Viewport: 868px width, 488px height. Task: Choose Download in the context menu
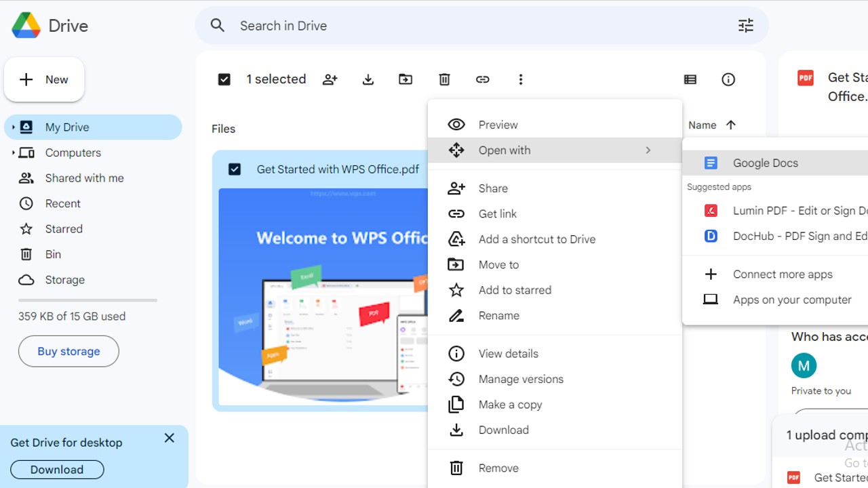555,430
